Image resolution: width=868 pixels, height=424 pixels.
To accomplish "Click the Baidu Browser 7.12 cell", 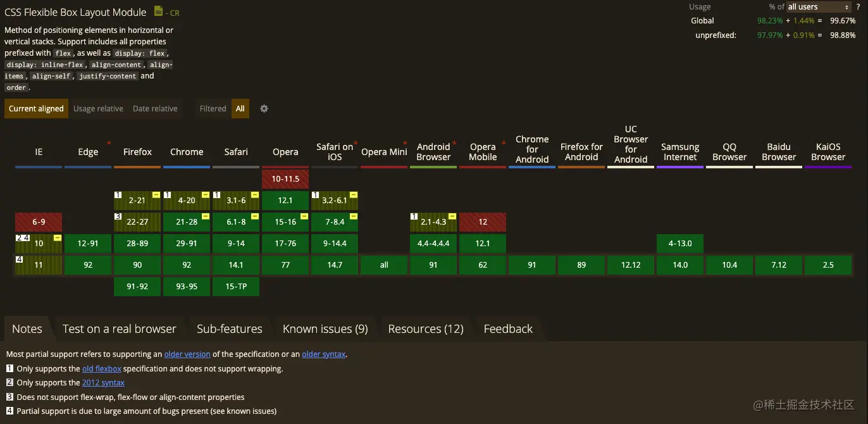I will tap(779, 265).
